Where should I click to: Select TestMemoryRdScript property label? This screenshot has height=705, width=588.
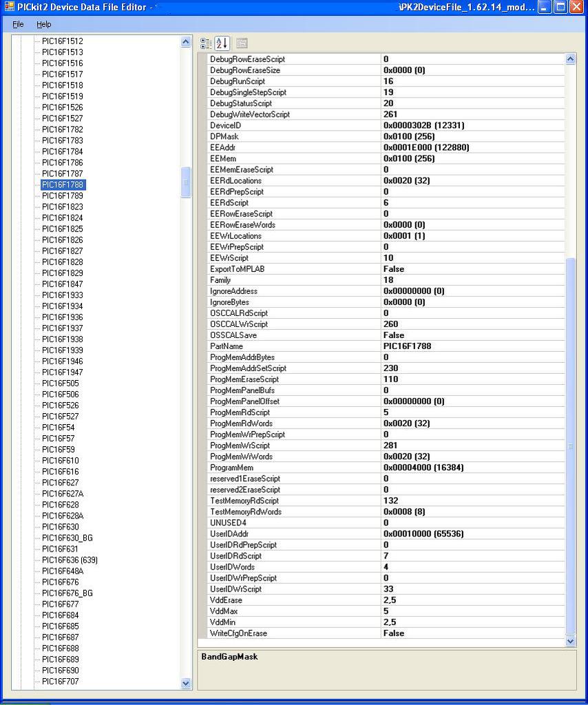[x=244, y=501]
